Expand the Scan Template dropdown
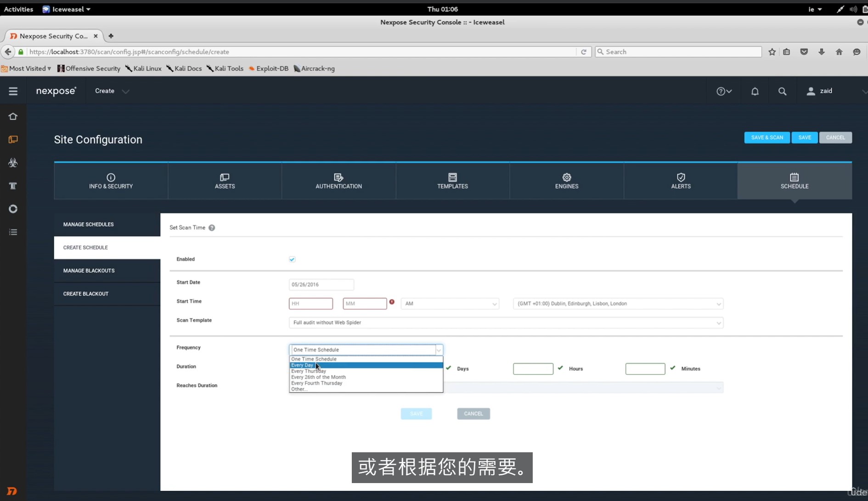 tap(506, 323)
